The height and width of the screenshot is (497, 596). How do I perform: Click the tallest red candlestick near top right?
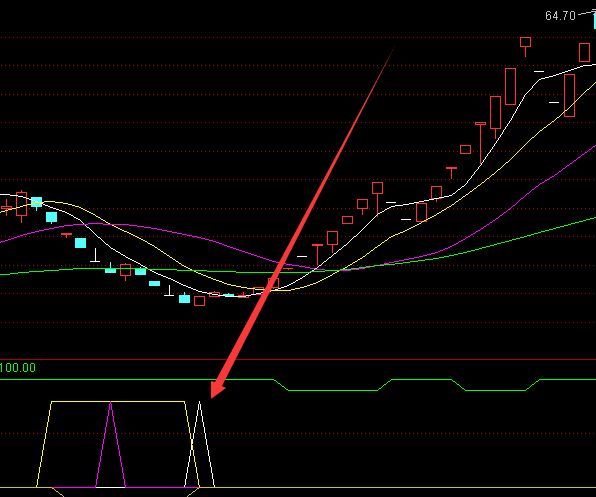pos(569,95)
